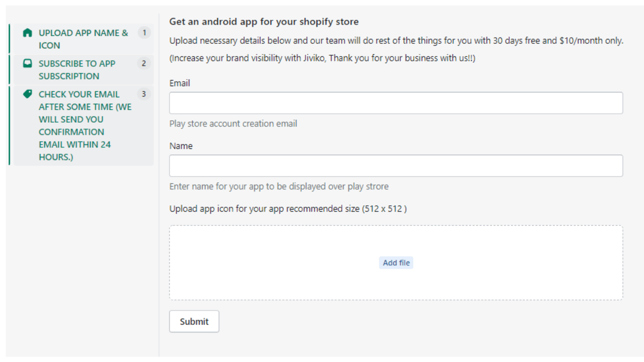Click the tag icon beside Check Your Email
The width and height of the screenshot is (644, 362).
click(27, 94)
